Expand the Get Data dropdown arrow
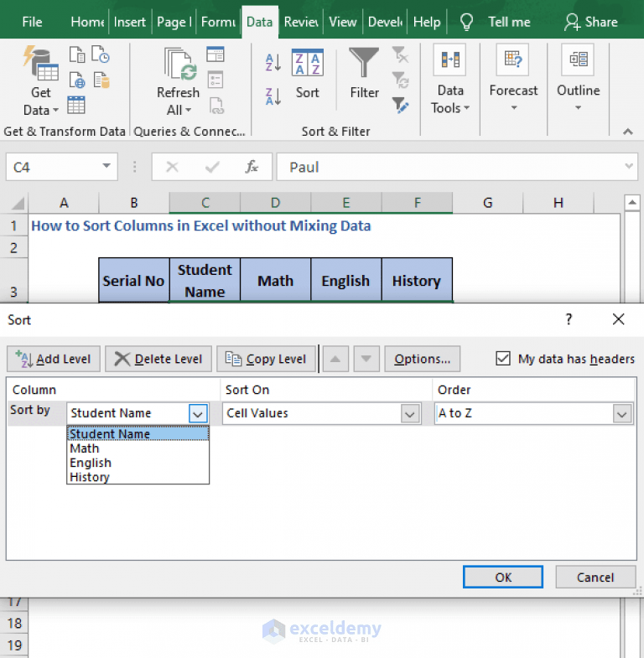The image size is (644, 658). [55, 111]
